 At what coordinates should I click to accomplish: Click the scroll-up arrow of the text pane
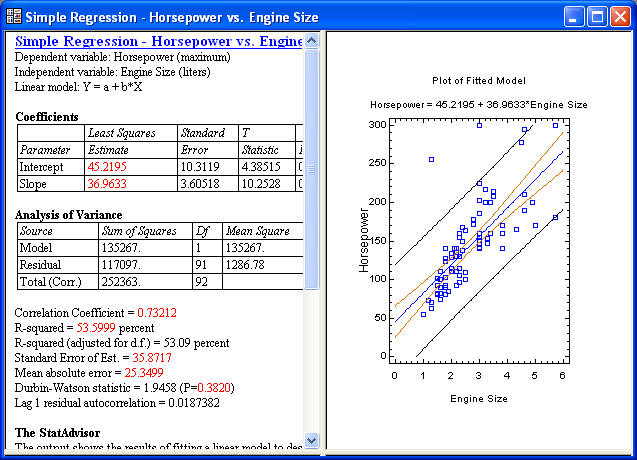[312, 41]
